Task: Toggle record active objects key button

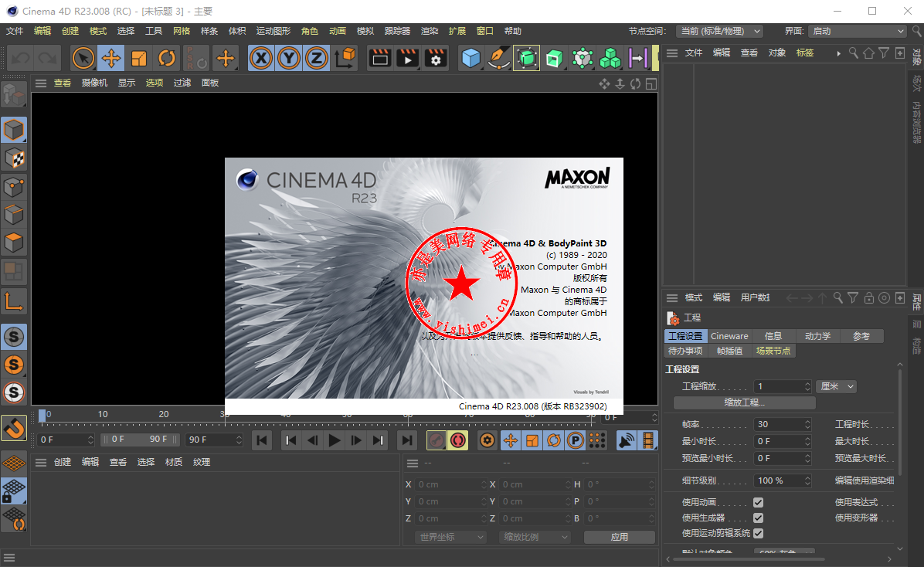Action: 436,440
